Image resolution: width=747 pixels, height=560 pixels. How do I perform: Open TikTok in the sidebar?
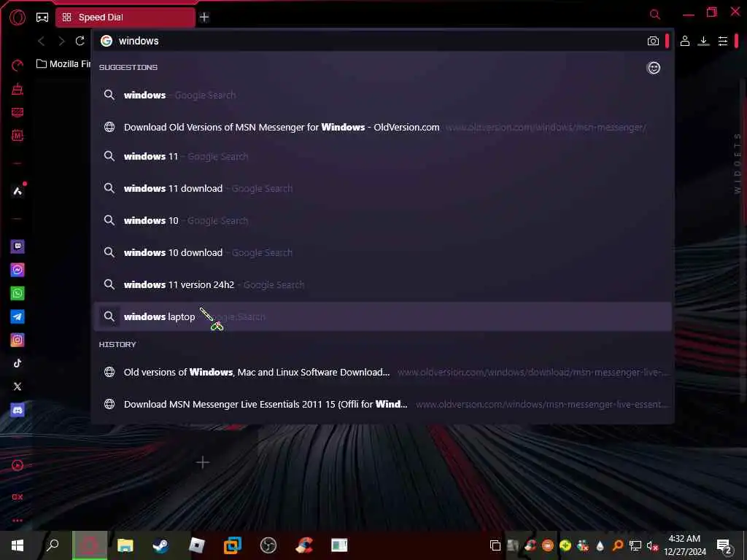[18, 363]
